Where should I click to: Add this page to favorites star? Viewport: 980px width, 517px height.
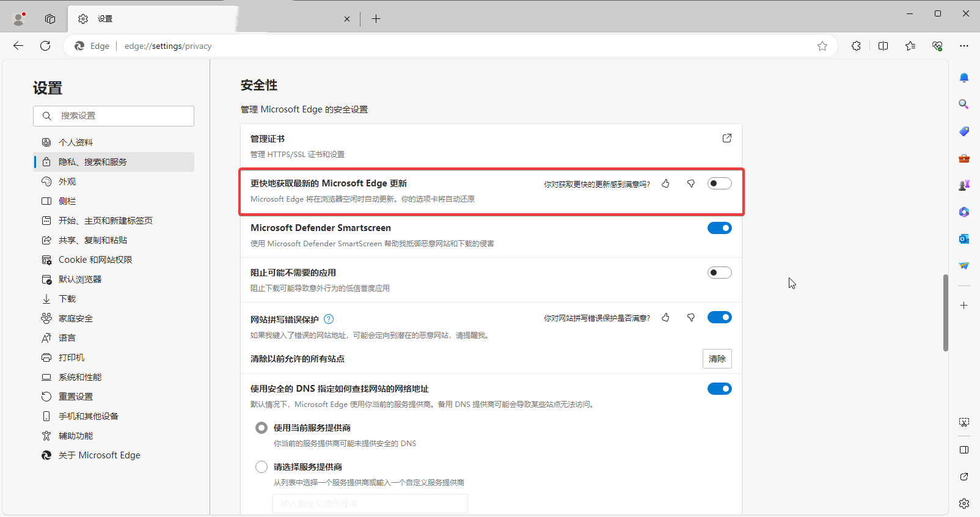822,46
